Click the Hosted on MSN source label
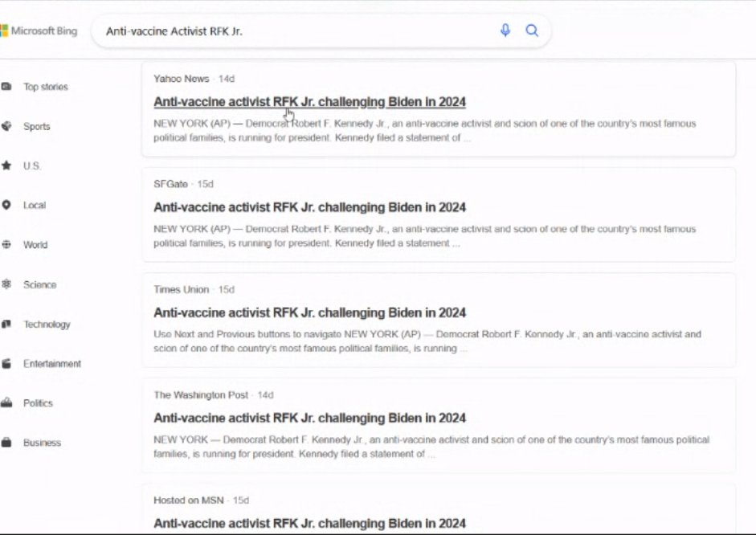The height and width of the screenshot is (535, 756). [189, 500]
